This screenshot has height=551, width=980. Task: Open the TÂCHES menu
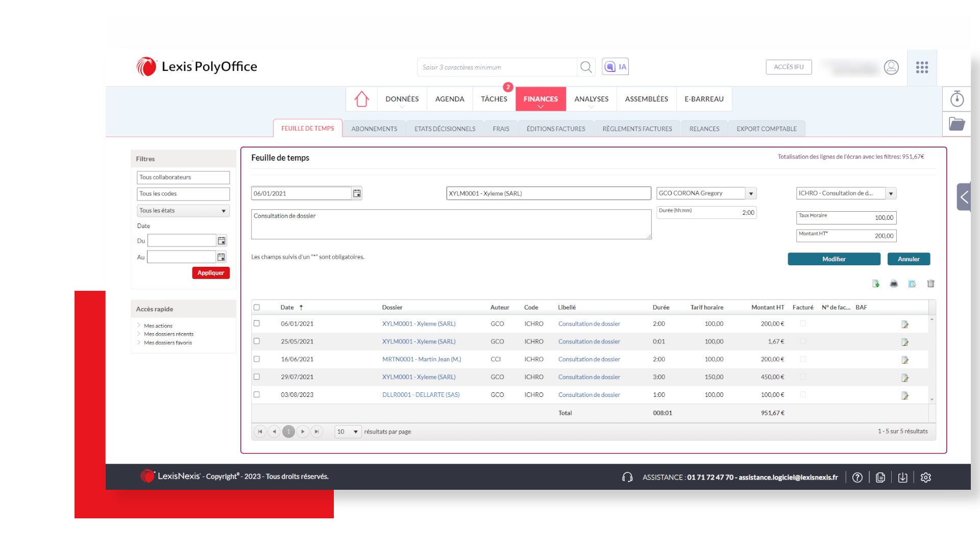[494, 99]
